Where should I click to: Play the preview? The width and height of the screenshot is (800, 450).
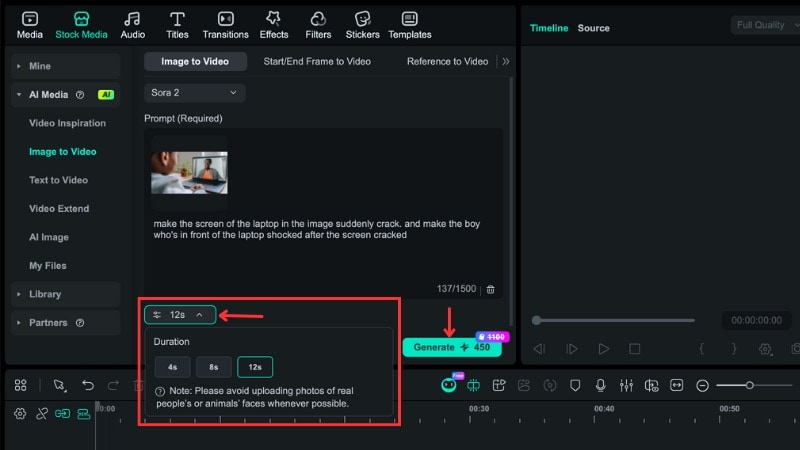(x=604, y=349)
